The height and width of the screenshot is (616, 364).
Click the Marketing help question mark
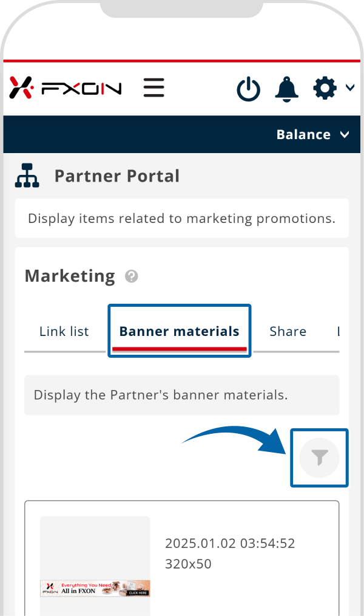(x=131, y=276)
